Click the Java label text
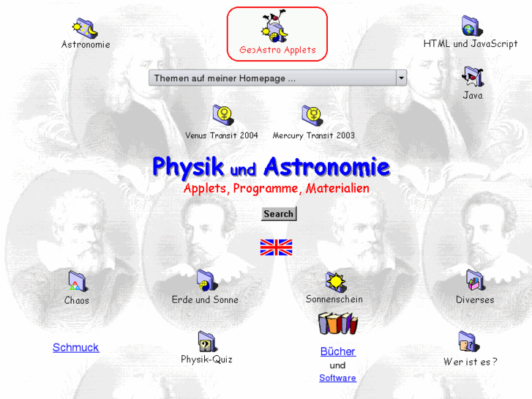Image resolution: width=532 pixels, height=399 pixels. tap(473, 95)
